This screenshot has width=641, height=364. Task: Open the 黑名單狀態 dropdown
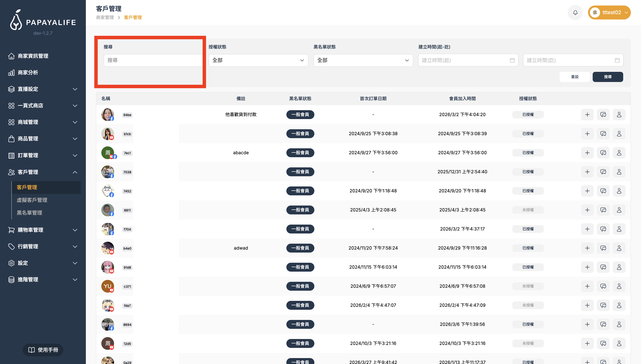tap(363, 60)
